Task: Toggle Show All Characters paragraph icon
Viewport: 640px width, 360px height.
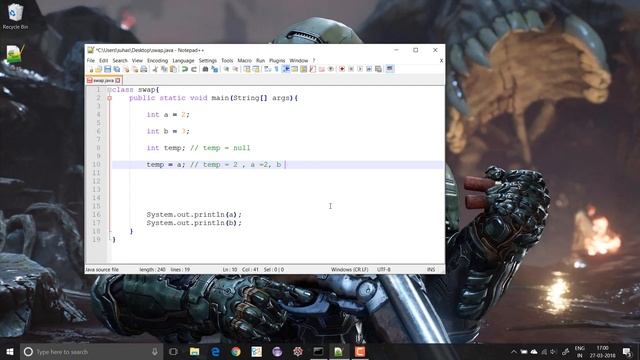Action: (276, 69)
